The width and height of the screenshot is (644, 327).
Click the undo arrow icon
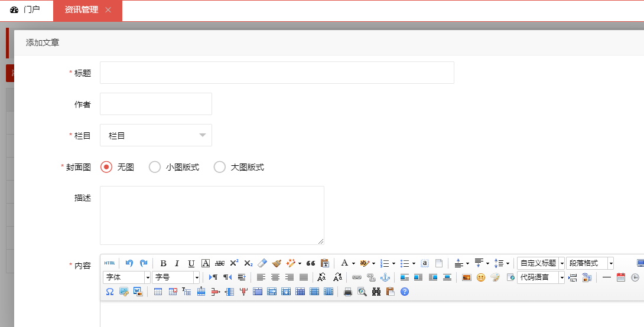pyautogui.click(x=129, y=263)
